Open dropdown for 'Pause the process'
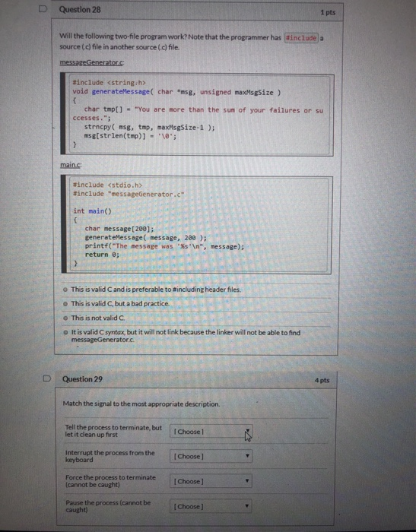 tap(211, 506)
